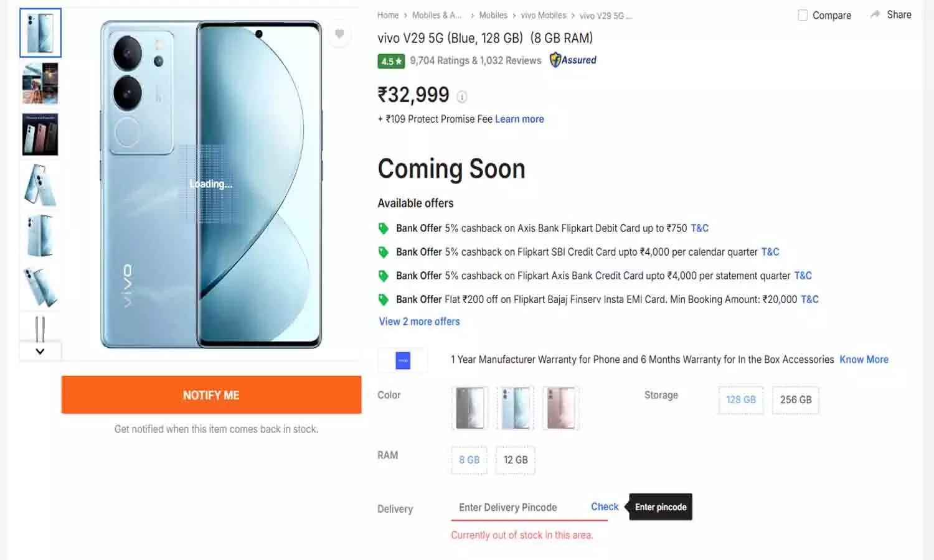The image size is (934, 560).
Task: Click the Flipkart Assured badge
Action: (x=572, y=60)
